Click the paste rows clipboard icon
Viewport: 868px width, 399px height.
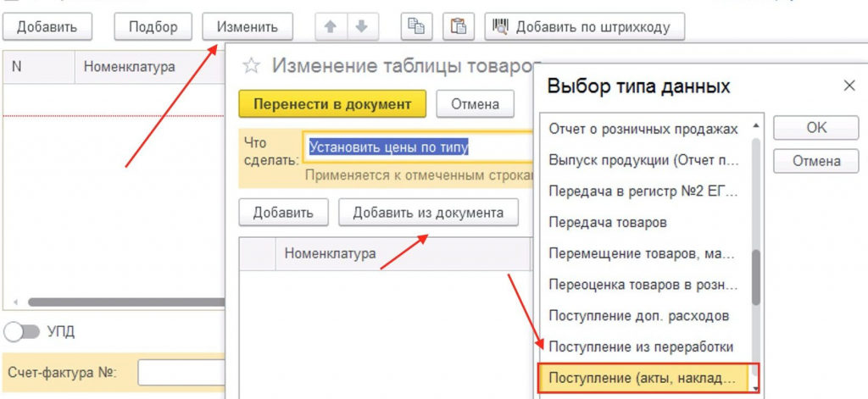tap(459, 26)
